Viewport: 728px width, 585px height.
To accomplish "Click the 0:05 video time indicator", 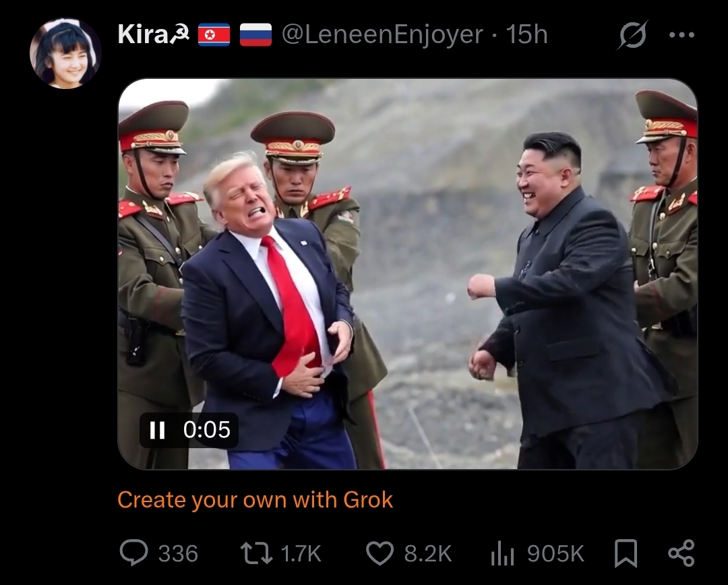I will coord(207,430).
